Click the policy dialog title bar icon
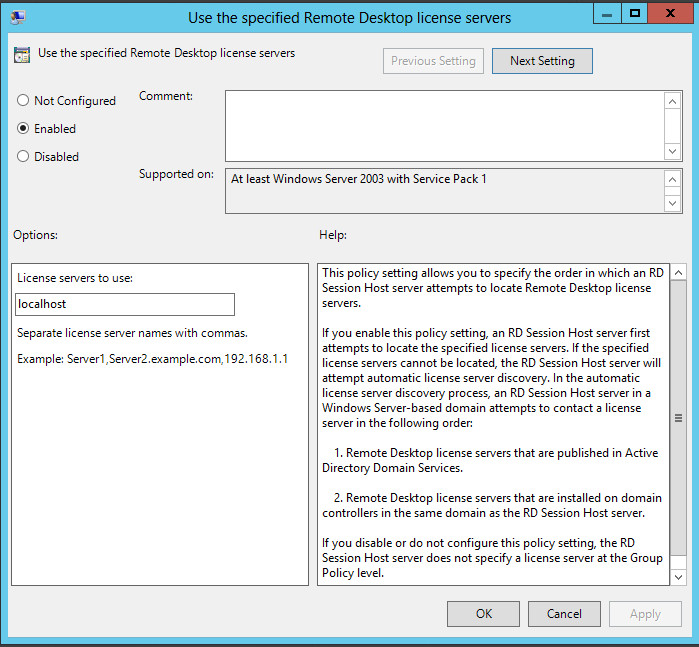699x647 pixels. click(x=18, y=17)
